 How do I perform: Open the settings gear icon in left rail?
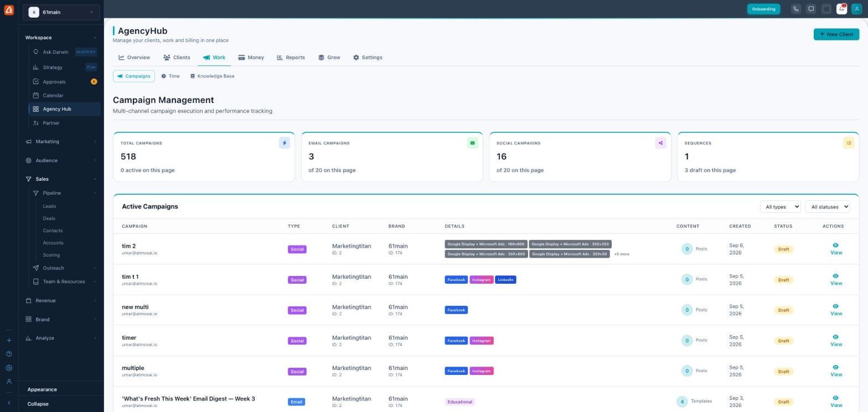coord(9,368)
